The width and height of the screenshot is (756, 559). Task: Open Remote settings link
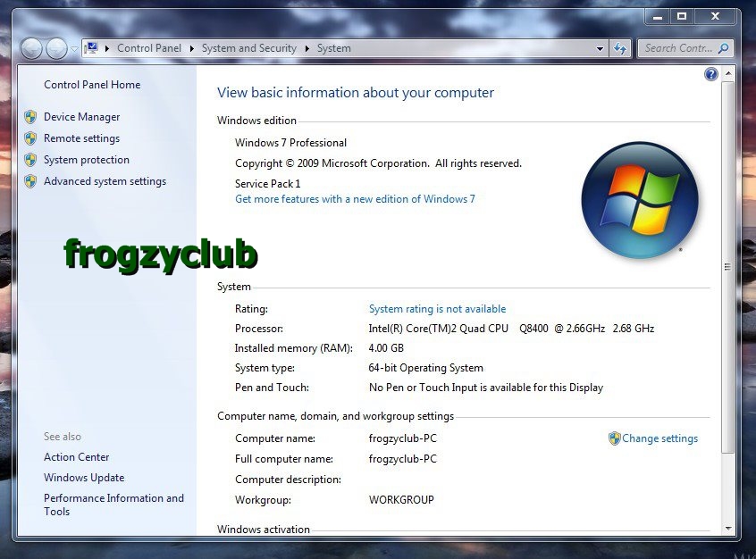click(x=81, y=138)
